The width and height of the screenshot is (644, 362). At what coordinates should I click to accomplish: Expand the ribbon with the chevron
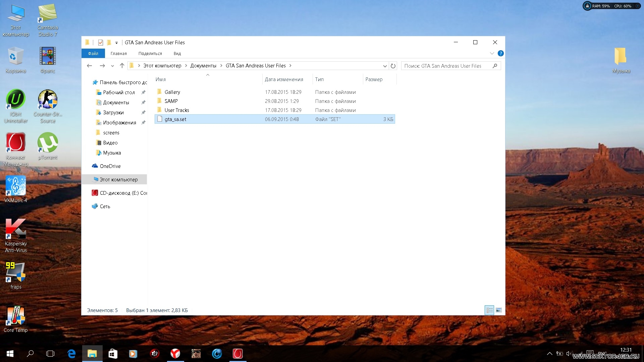(492, 53)
